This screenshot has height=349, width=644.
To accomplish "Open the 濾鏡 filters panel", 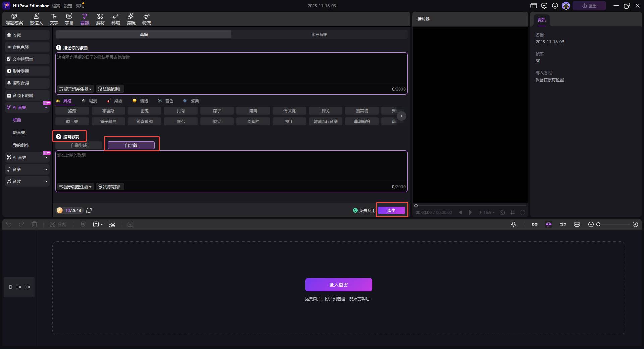I will (131, 19).
